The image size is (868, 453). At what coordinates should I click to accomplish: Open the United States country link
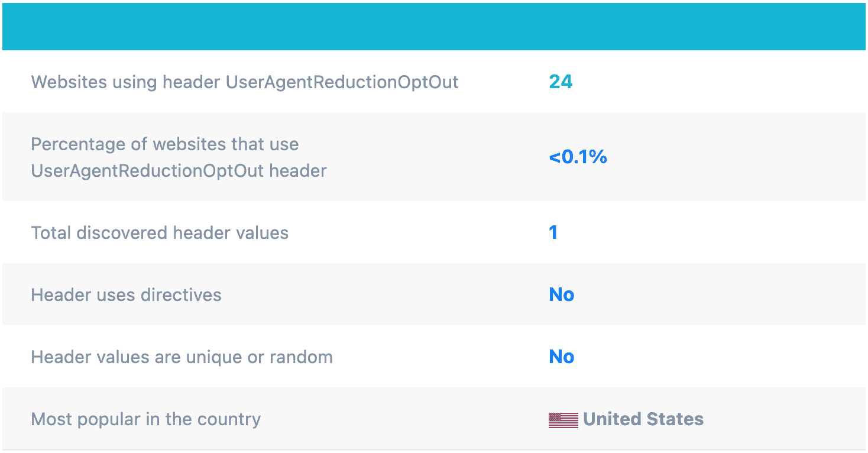tap(643, 419)
